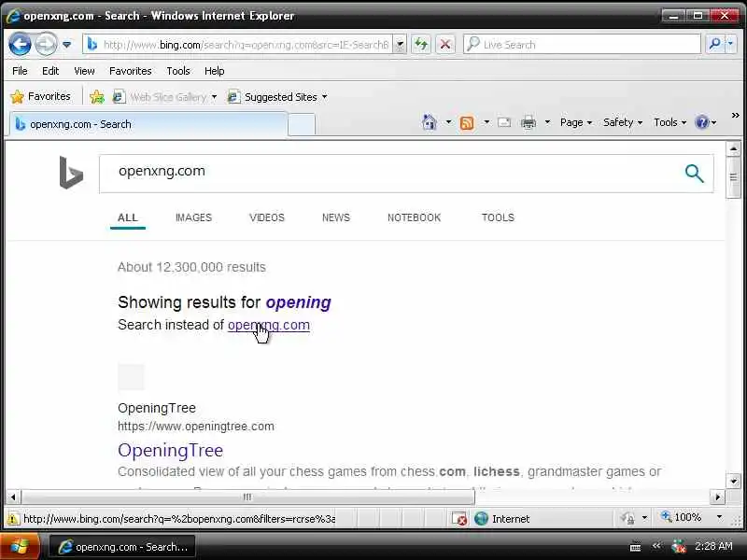Click the Home icon in command bar
This screenshot has width=747, height=560.
[x=430, y=122]
